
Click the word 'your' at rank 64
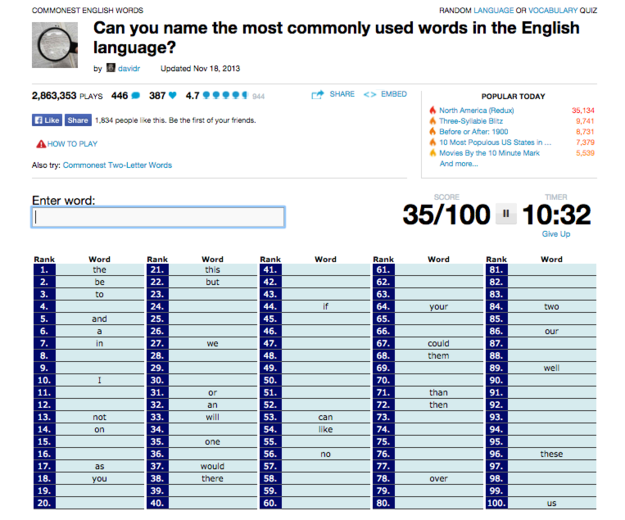point(438,307)
